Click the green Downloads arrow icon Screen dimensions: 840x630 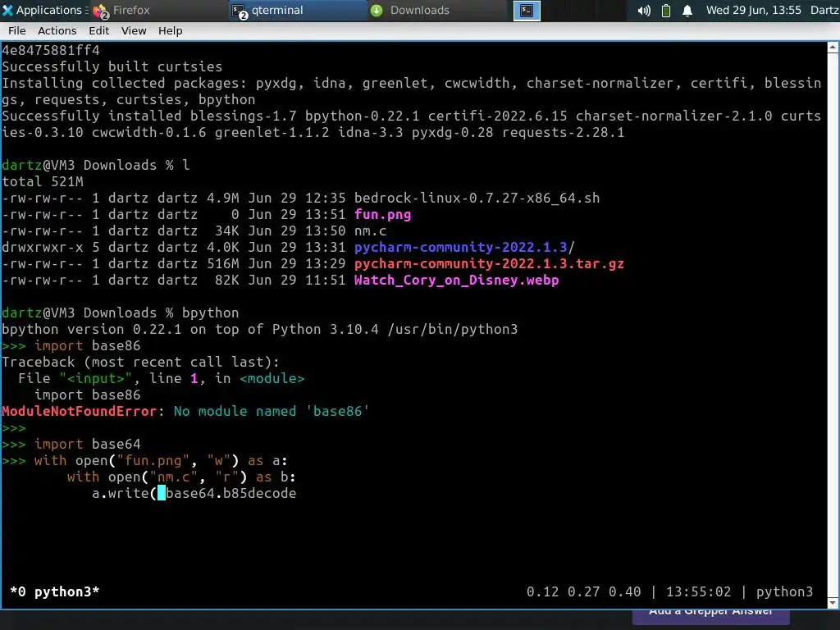pos(377,11)
